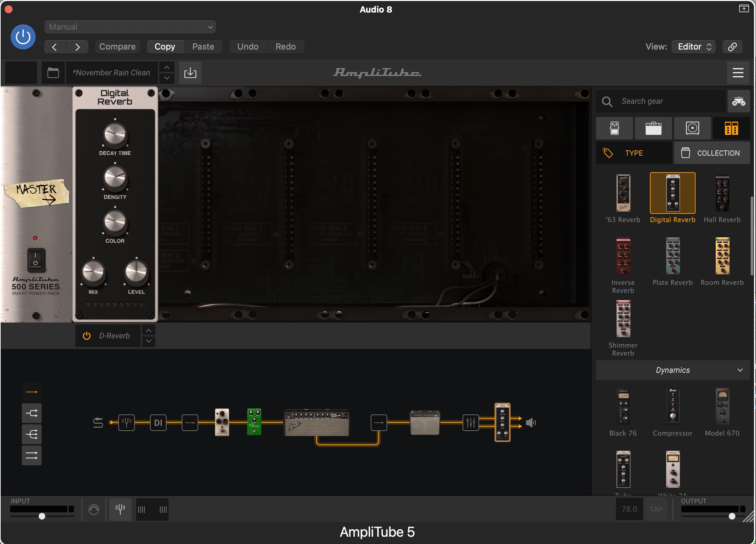Viewport: 756px width, 544px height.
Task: Collapse the Dynamics section
Action: 673,370
